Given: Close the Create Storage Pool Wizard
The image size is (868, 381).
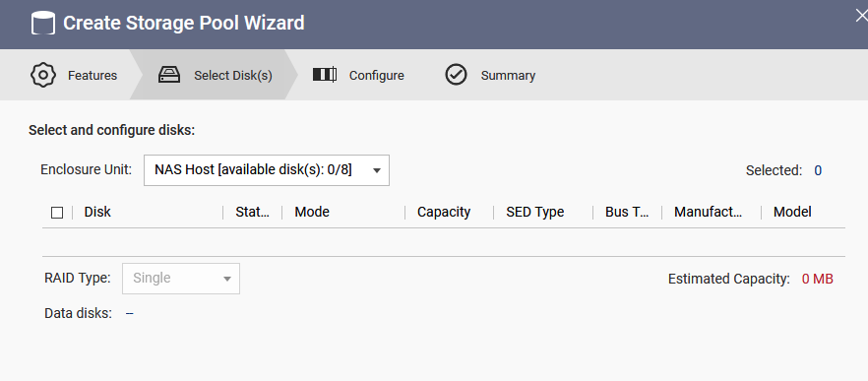Looking at the screenshot, I should [x=862, y=16].
